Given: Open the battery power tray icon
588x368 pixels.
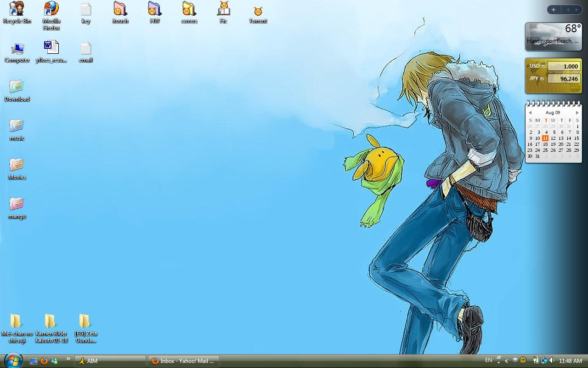Looking at the screenshot, I should (x=536, y=360).
